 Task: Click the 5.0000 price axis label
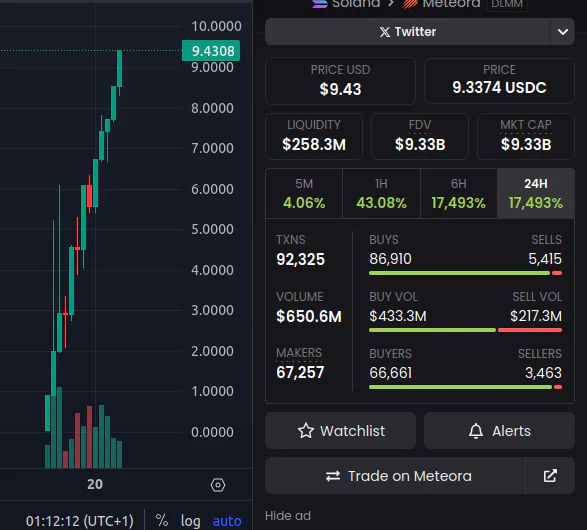212,229
